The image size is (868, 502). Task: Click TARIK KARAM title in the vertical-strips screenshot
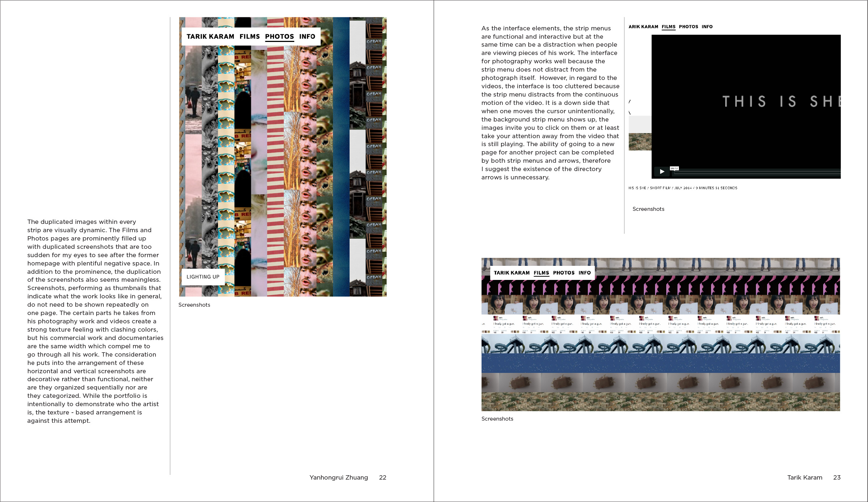[210, 37]
